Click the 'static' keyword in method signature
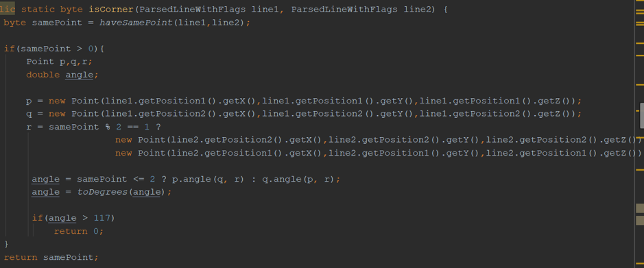The image size is (644, 268). (x=37, y=10)
